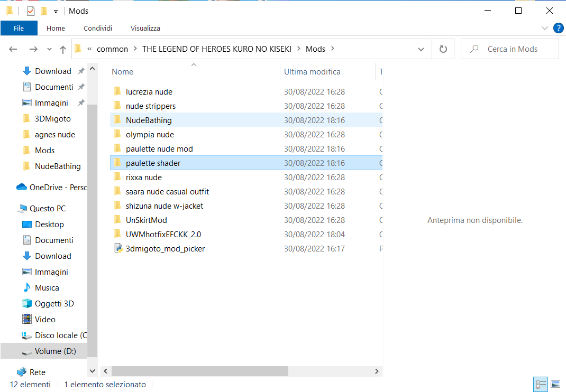Switch to details view in status bar

pyautogui.click(x=541, y=385)
